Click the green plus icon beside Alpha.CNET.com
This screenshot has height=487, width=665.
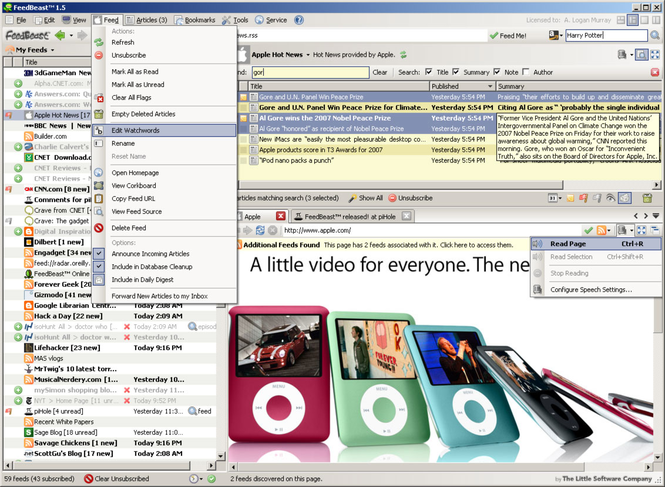18,84
